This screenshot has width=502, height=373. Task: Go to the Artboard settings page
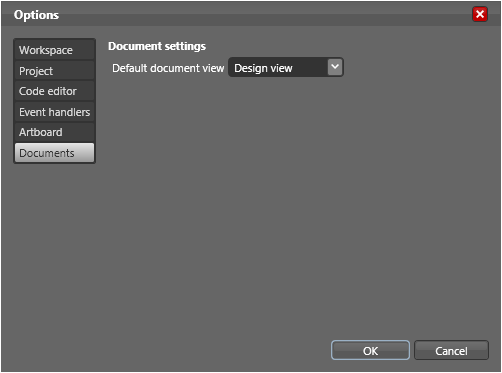tap(54, 132)
